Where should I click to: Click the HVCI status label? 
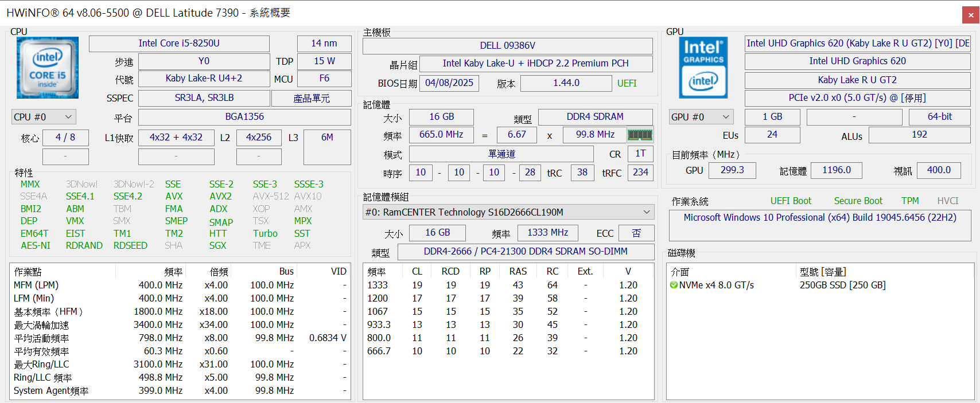coord(948,201)
